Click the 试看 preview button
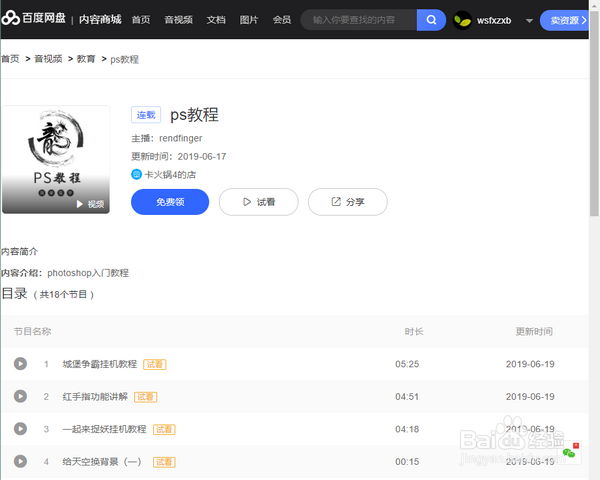 coord(259,202)
